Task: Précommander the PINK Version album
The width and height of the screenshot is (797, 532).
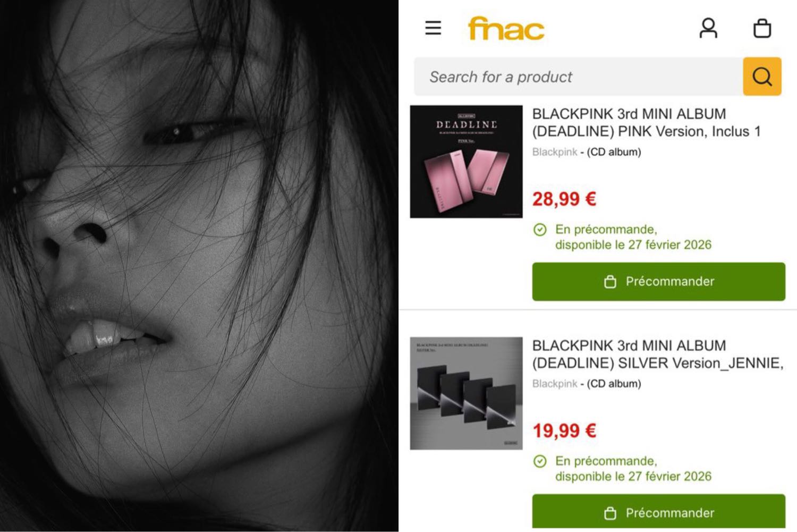Action: [658, 282]
